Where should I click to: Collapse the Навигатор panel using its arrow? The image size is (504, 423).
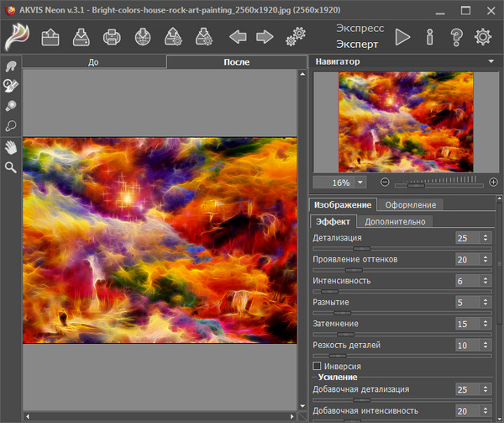coord(490,61)
